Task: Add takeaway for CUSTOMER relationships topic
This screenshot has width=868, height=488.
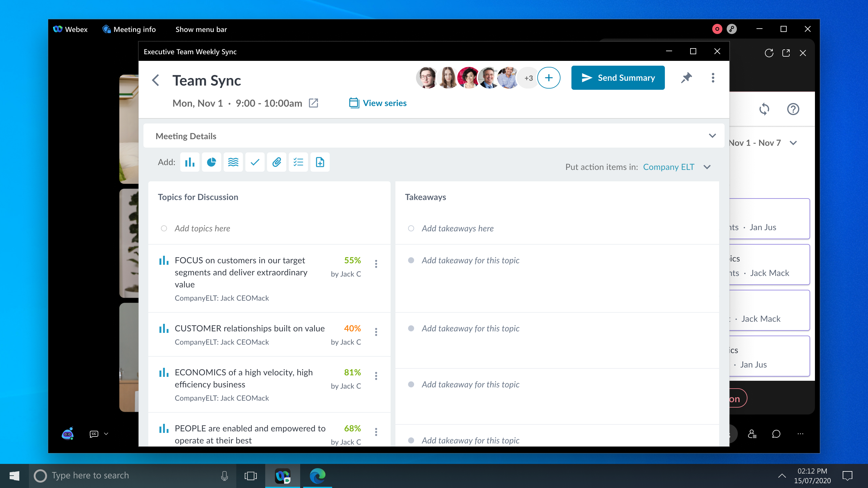Action: 470,329
